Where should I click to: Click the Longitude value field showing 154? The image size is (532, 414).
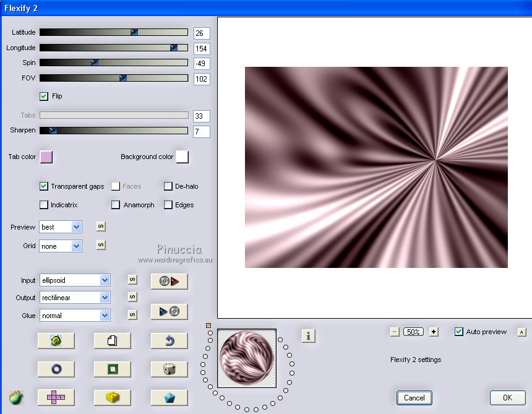[x=202, y=48]
